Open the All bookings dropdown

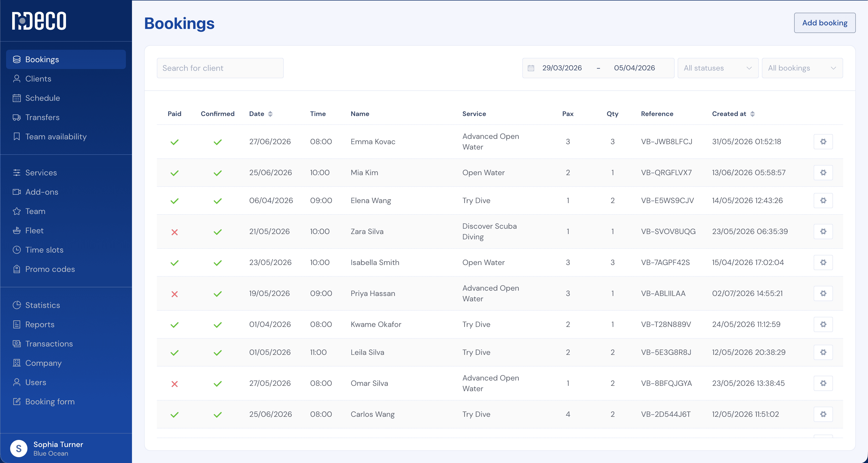click(802, 68)
